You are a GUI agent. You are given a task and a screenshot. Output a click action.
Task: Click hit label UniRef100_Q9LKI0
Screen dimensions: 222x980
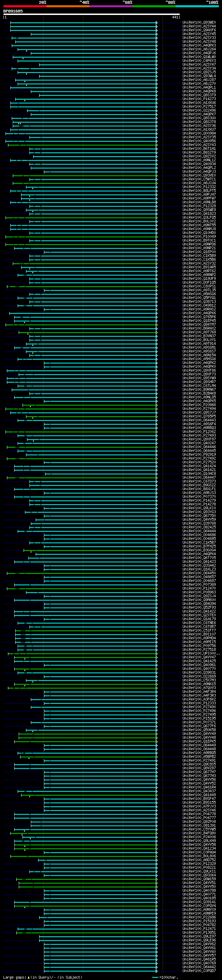point(199,508)
